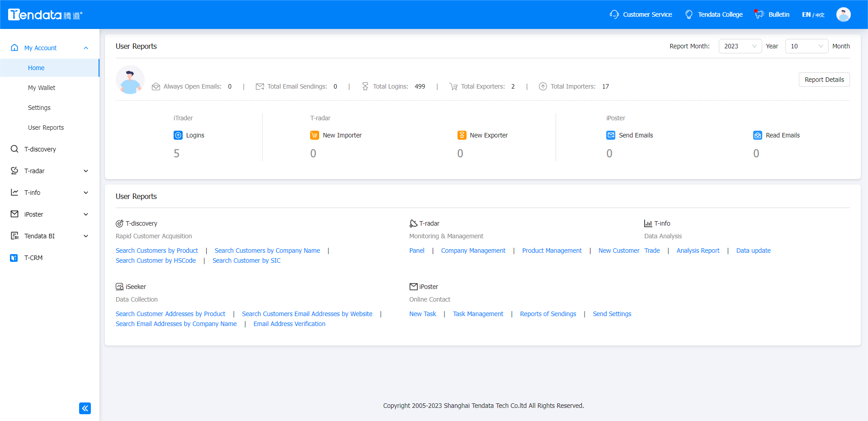Click the Tendata BI sidebar icon
Viewport: 868px width, 421px height.
coord(14,236)
